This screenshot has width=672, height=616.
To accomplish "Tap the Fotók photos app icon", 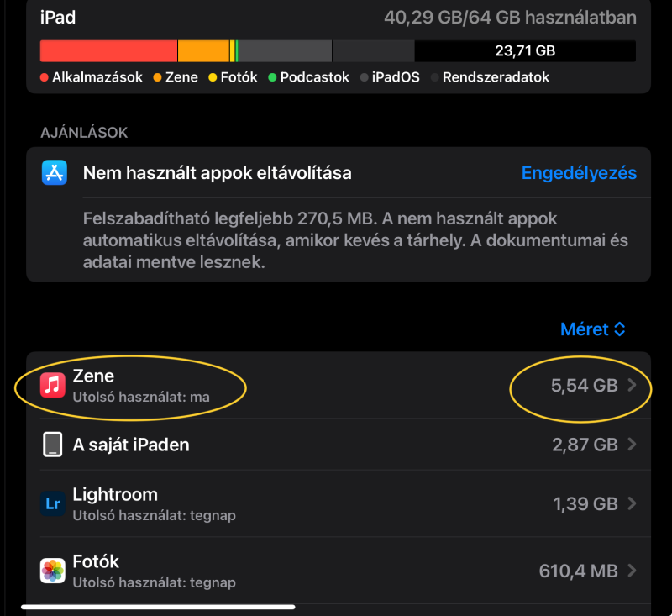I will (x=53, y=571).
